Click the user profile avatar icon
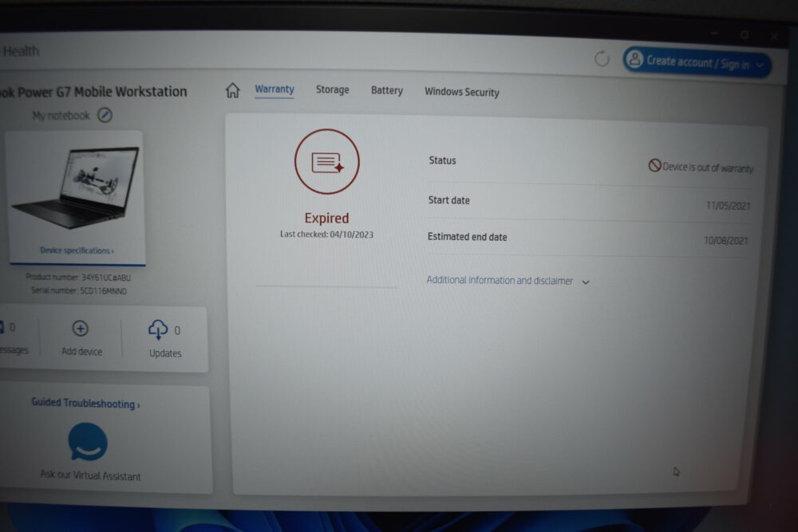This screenshot has width=798, height=532. point(634,60)
